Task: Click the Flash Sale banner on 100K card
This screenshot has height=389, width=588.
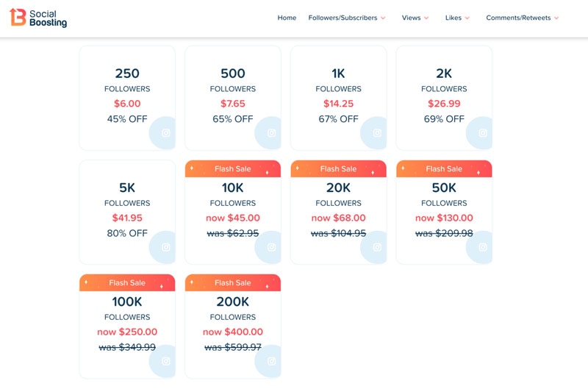Action: [127, 283]
